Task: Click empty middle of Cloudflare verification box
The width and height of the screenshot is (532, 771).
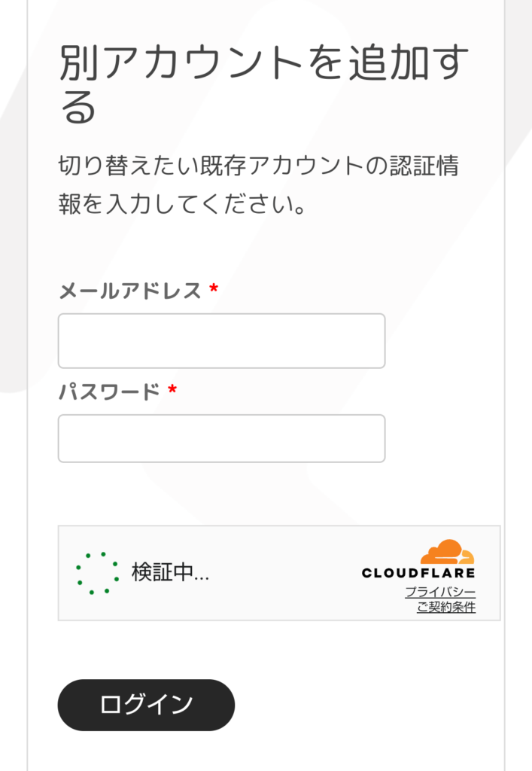Action: coord(286,573)
